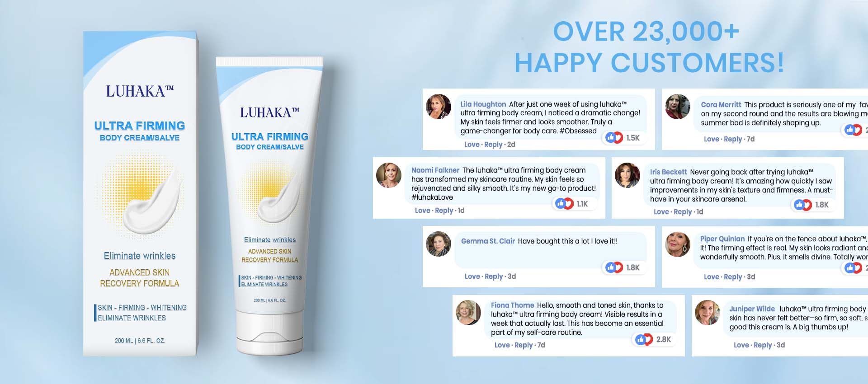This screenshot has height=384, width=868.
Task: Open Naomi Falkner's avatar photo
Action: (x=389, y=175)
